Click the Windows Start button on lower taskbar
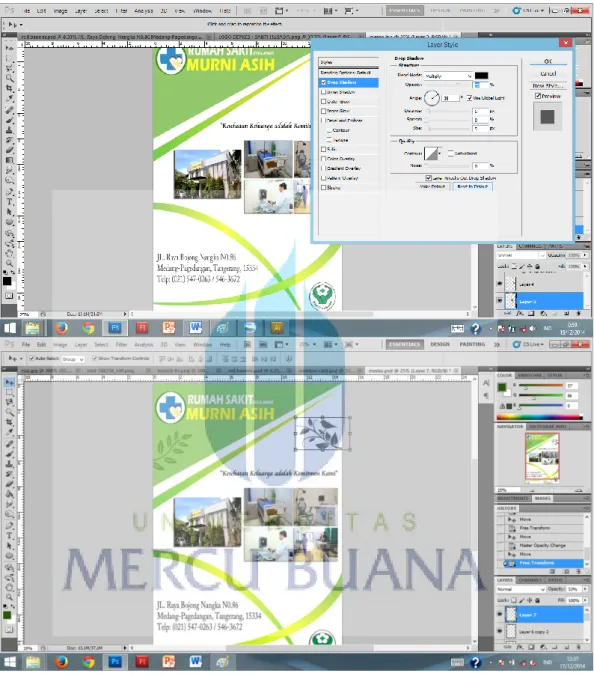Screen dimensions: 594x676 coord(9,662)
